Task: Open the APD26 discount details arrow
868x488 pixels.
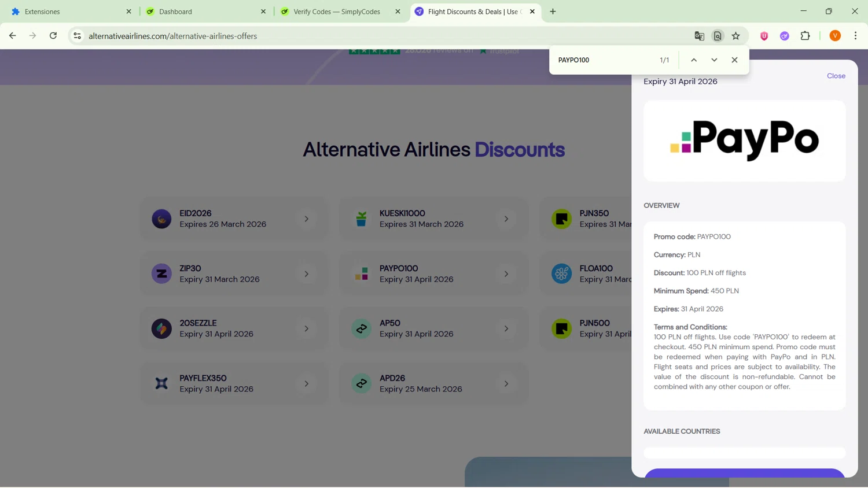Action: (x=506, y=384)
